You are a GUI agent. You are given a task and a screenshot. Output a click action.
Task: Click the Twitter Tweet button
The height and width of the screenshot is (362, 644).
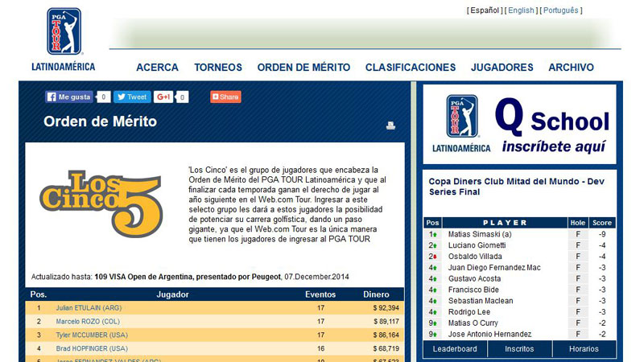(132, 97)
